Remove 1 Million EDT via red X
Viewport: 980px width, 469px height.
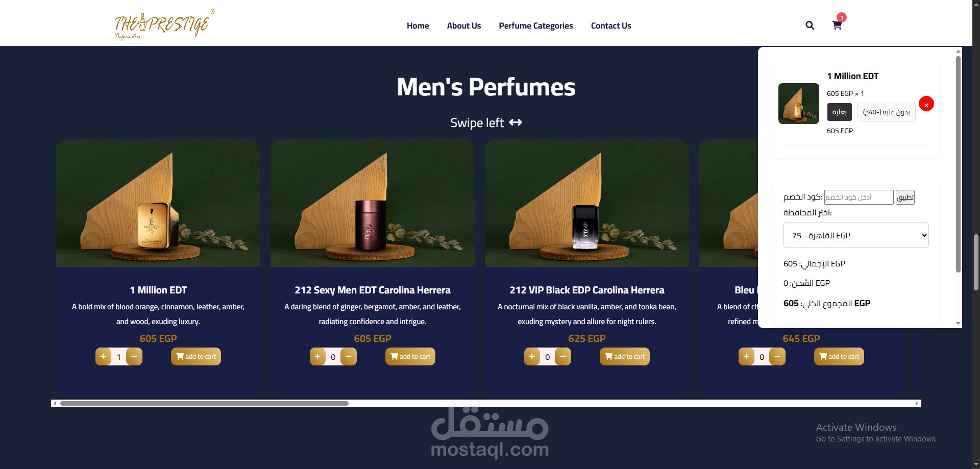[926, 104]
